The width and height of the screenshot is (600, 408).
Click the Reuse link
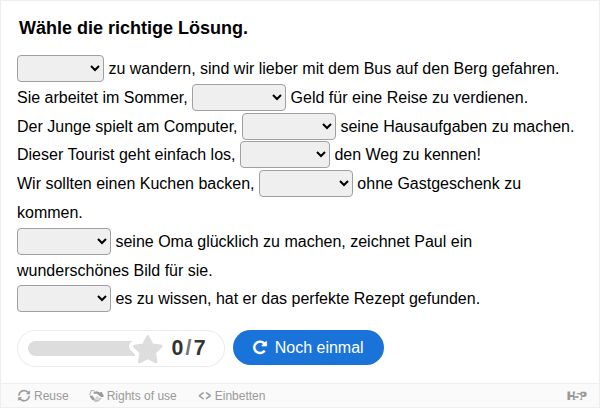(x=43, y=396)
